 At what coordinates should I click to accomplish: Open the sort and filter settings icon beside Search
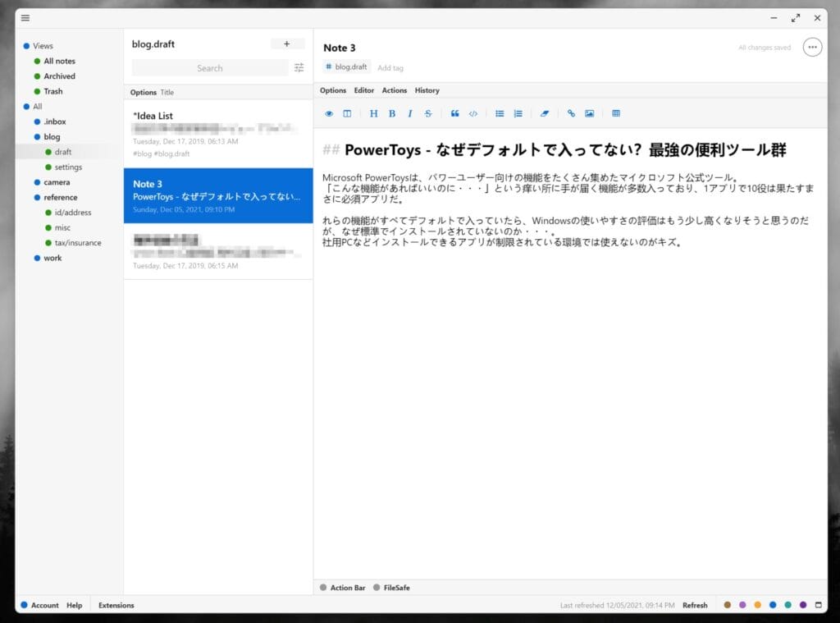point(299,67)
